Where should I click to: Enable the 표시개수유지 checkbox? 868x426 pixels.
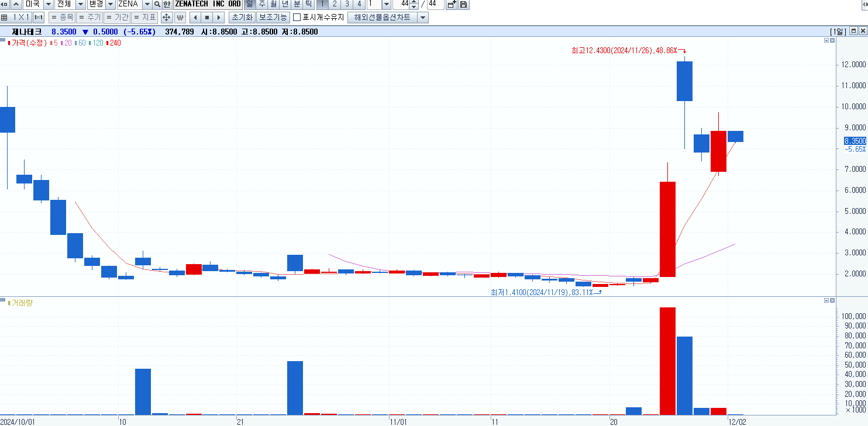[x=297, y=18]
